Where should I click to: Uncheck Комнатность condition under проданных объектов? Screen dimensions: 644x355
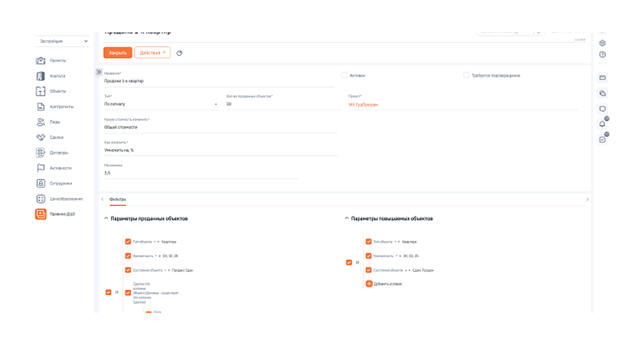[128, 256]
